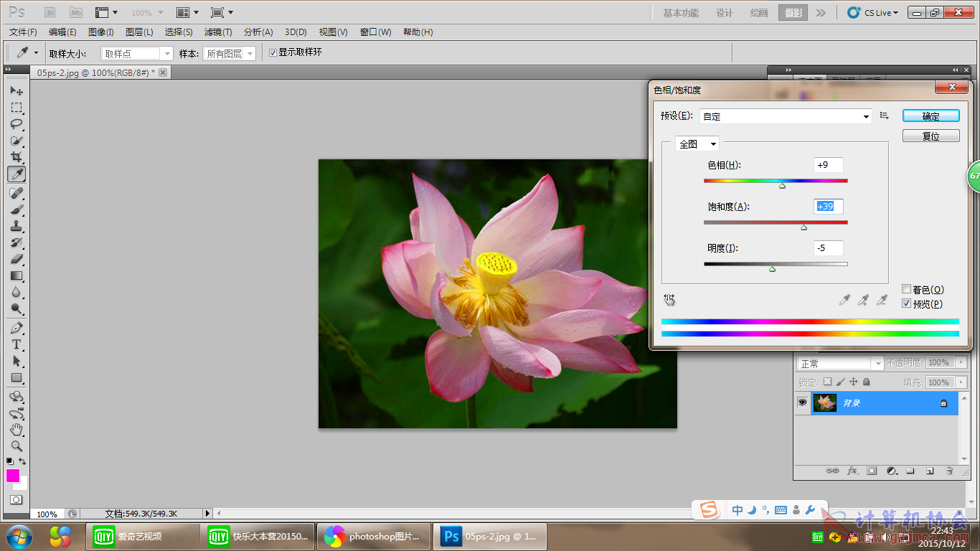
Task: Click the fx layer style icon
Action: click(852, 471)
